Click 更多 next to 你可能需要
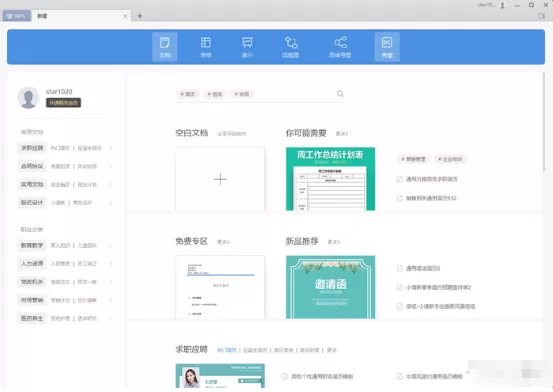The width and height of the screenshot is (553, 392). tap(342, 134)
